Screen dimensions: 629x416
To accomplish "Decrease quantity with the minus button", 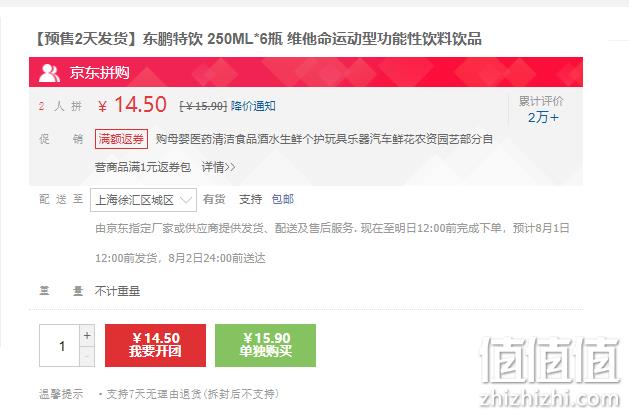I will 87,356.
